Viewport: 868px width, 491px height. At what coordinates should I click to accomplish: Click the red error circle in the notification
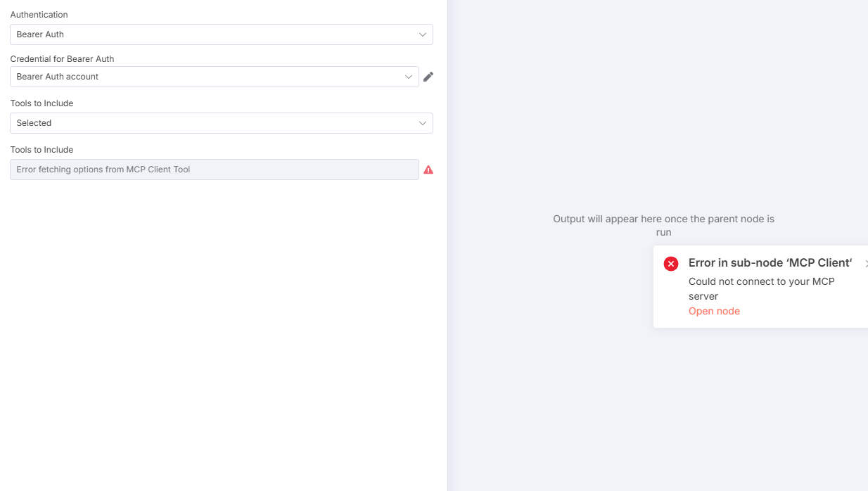point(670,263)
